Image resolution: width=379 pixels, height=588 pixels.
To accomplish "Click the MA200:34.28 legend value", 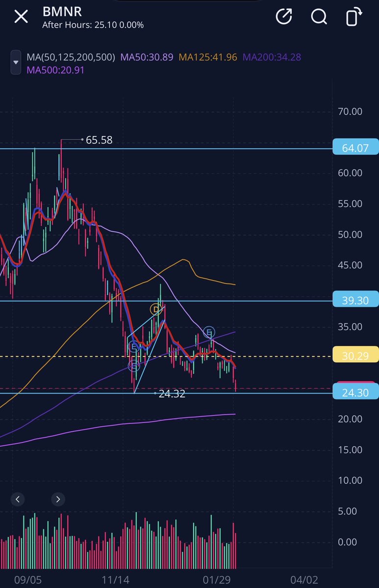I will coord(272,57).
